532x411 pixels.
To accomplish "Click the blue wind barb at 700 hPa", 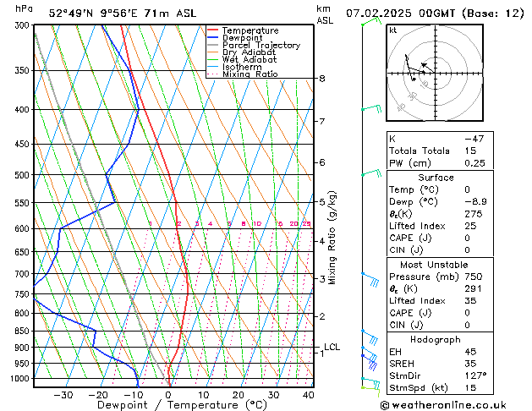I will point(370,280).
